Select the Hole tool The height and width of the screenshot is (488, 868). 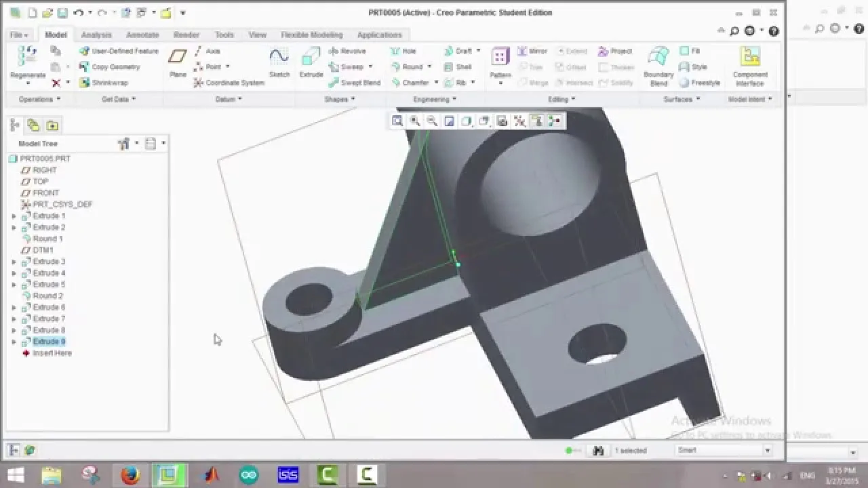[x=403, y=51]
